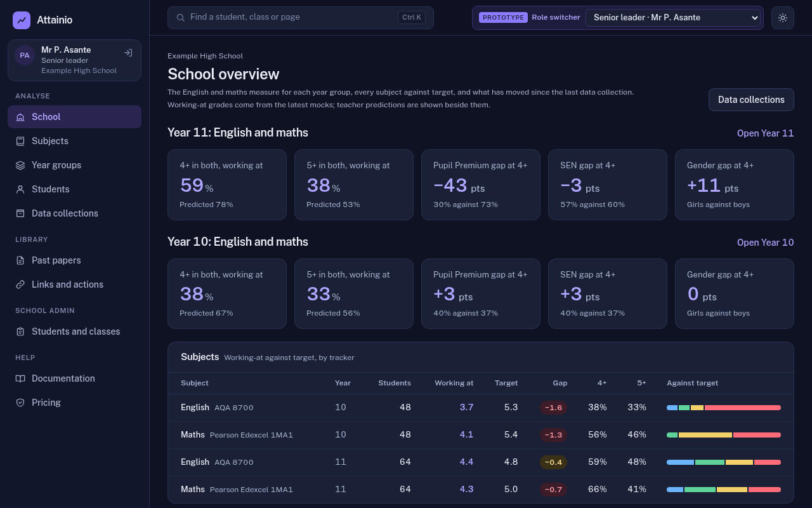Click the Links and actions chain icon
The width and height of the screenshot is (812, 508).
(20, 284)
